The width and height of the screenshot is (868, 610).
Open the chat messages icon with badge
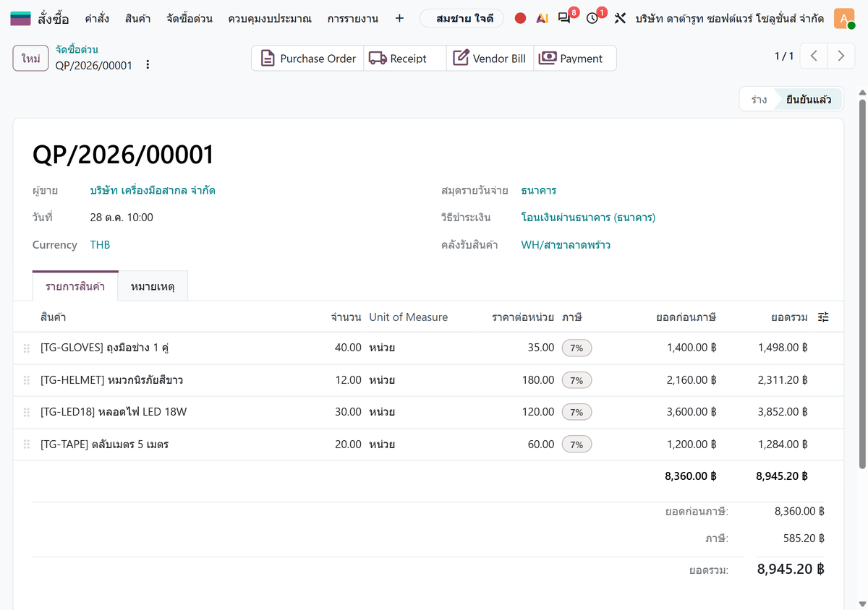click(566, 18)
